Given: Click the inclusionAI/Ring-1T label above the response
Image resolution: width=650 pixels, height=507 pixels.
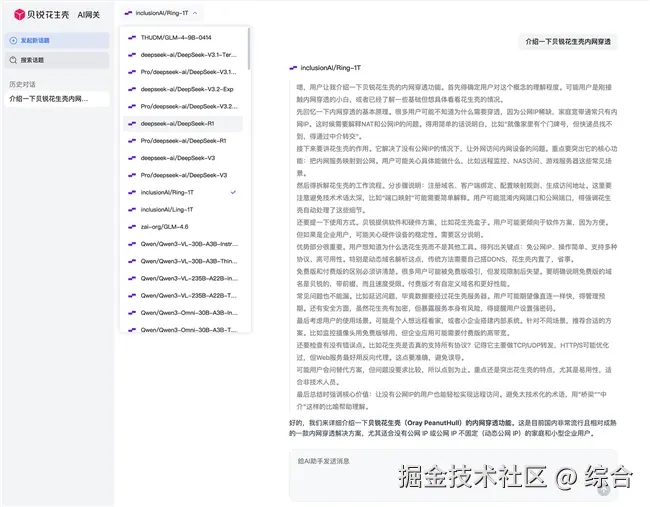Looking at the screenshot, I should click(331, 68).
